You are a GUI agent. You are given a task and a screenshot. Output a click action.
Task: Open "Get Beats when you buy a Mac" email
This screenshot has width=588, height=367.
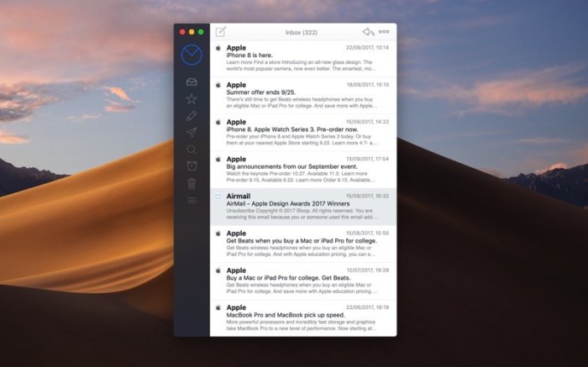coord(303,244)
